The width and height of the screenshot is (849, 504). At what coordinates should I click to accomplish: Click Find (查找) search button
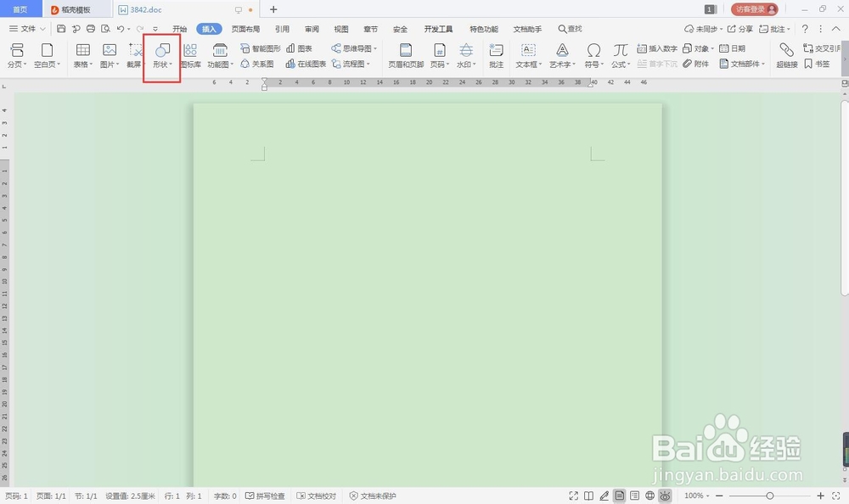point(571,29)
